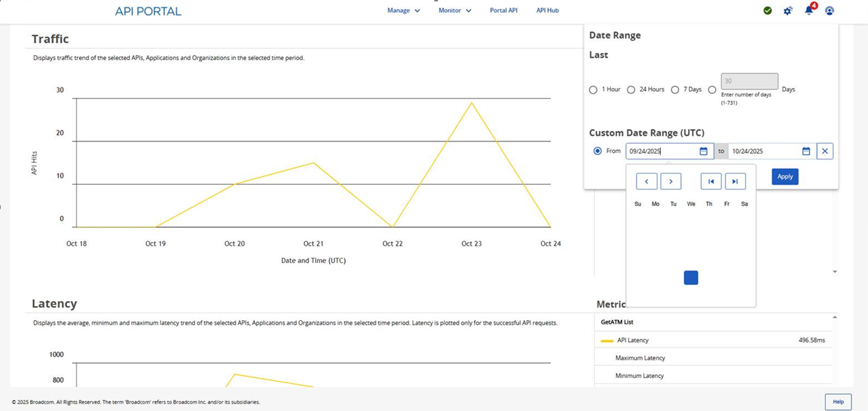Click the Apply button
The image size is (868, 411).
[x=785, y=177]
